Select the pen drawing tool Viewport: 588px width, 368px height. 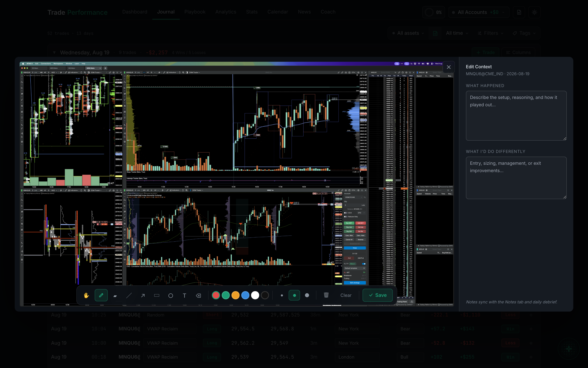[x=101, y=295]
